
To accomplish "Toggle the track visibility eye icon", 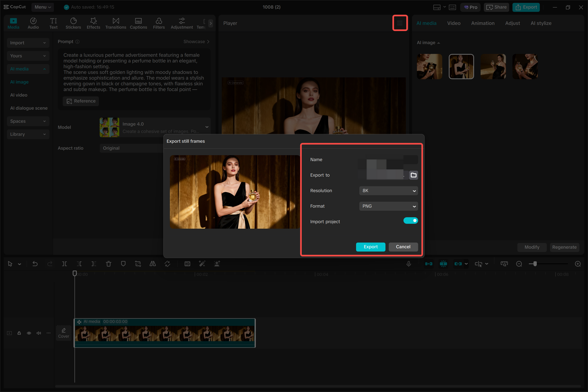I will pos(29,333).
